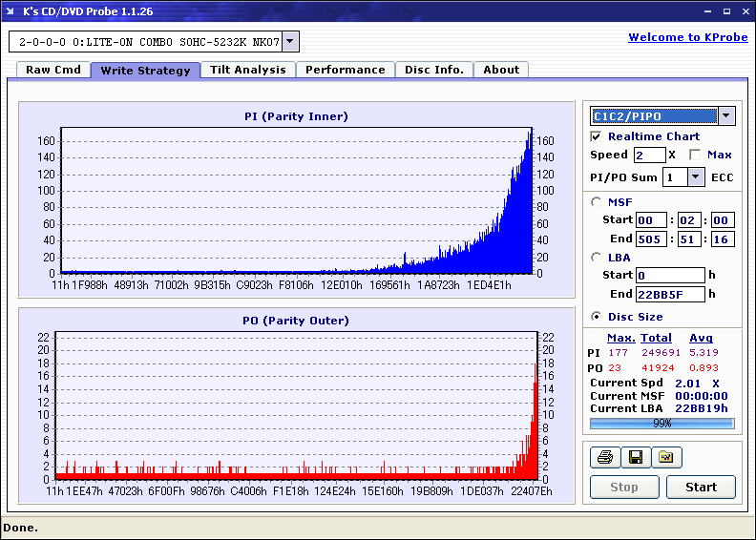756x540 pixels.
Task: Click the Avg column header link
Action: (x=701, y=338)
